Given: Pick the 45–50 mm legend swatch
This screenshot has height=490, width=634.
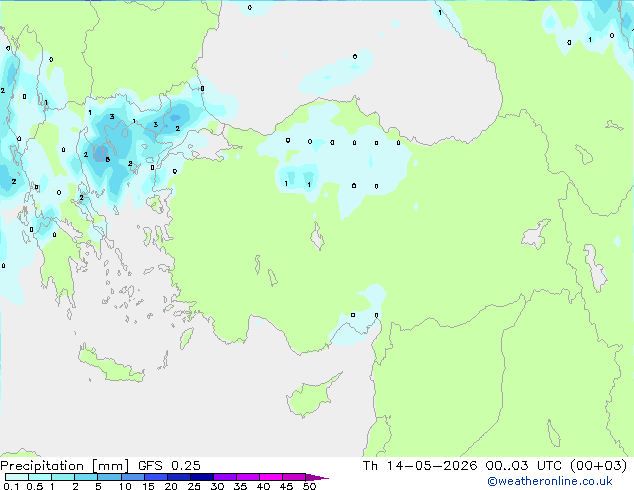Looking at the screenshot, I should tap(294, 477).
